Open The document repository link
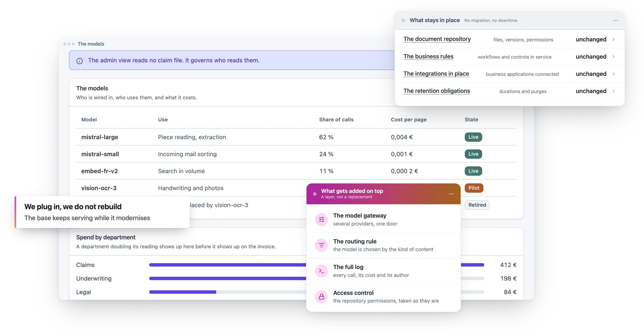 (437, 39)
